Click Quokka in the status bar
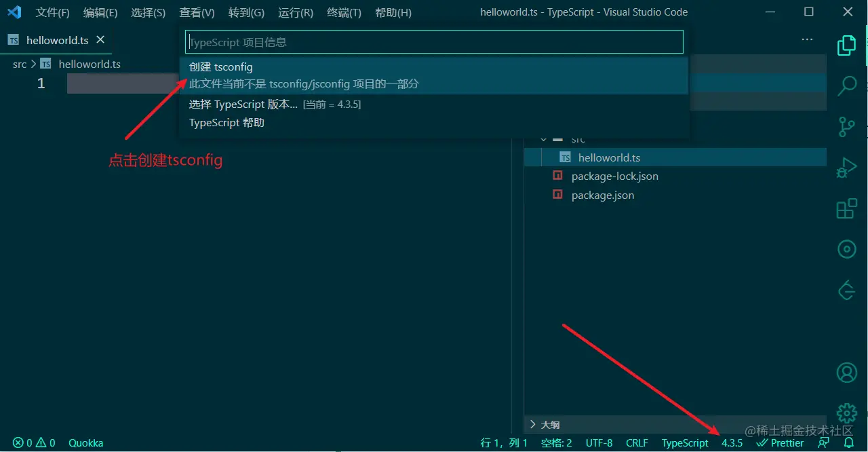The width and height of the screenshot is (868, 452). tap(86, 442)
